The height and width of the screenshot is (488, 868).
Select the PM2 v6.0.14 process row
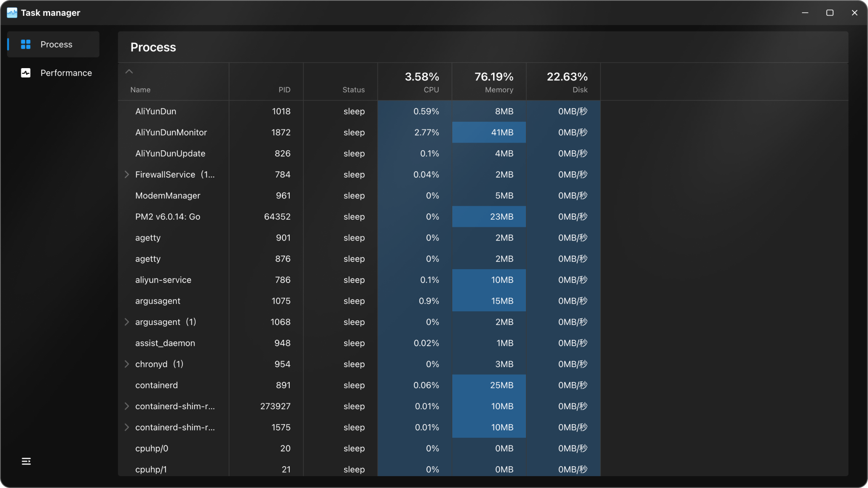[x=168, y=217]
